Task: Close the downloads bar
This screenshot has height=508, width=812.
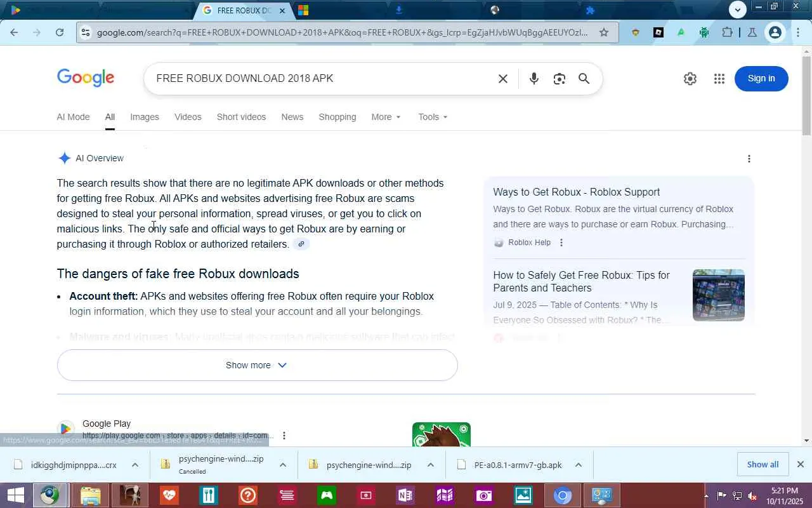Action: 800,464
